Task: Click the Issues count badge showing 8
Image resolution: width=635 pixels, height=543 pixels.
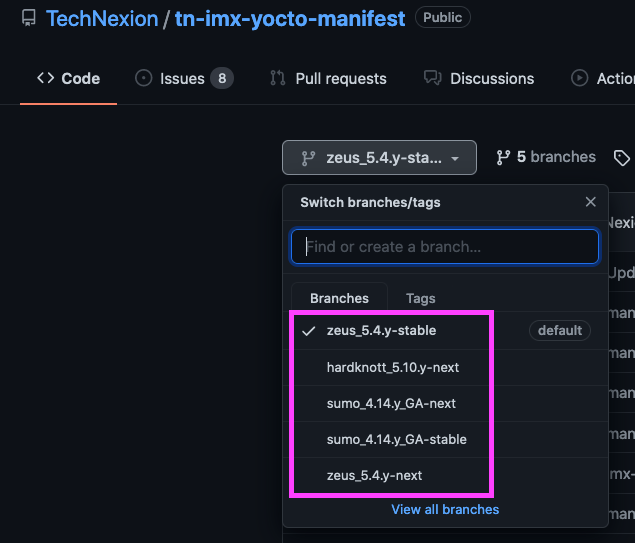Action: pos(222,78)
